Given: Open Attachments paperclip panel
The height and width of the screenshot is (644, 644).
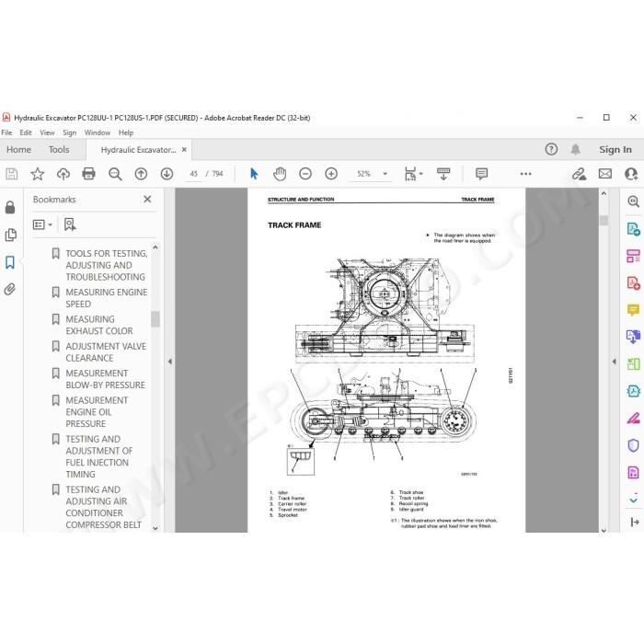Looking at the screenshot, I should 10,289.
